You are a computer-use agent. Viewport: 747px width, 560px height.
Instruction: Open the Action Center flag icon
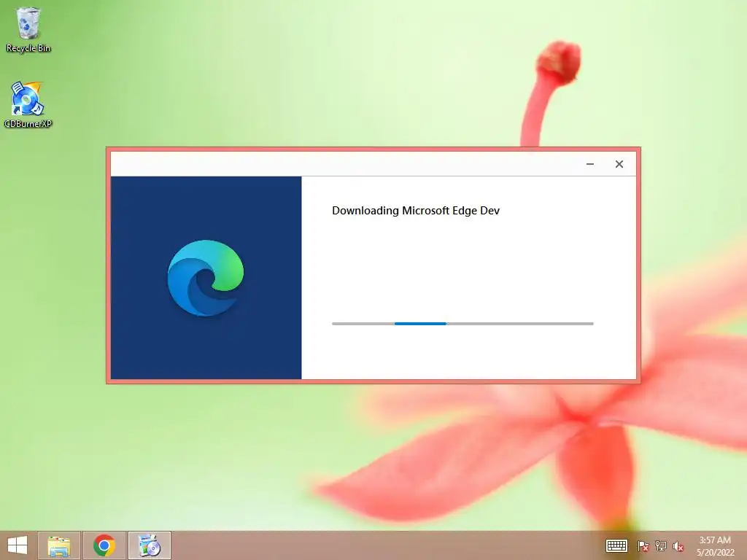[x=643, y=545]
